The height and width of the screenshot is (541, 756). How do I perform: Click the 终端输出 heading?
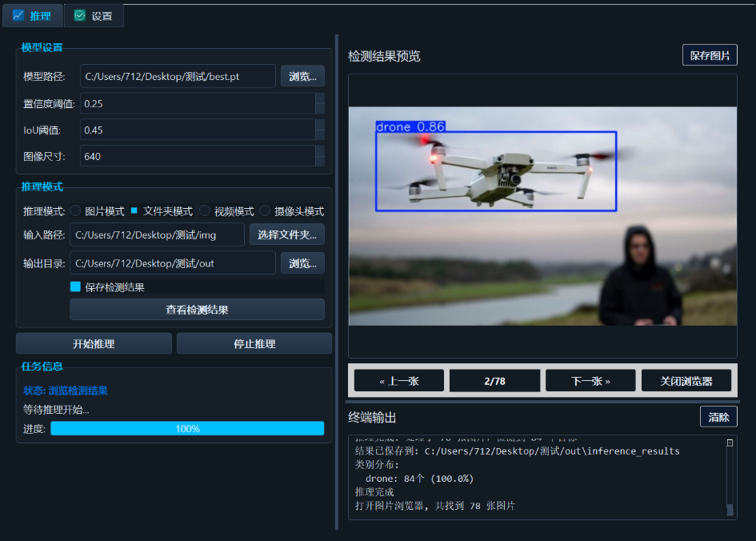[x=372, y=417]
